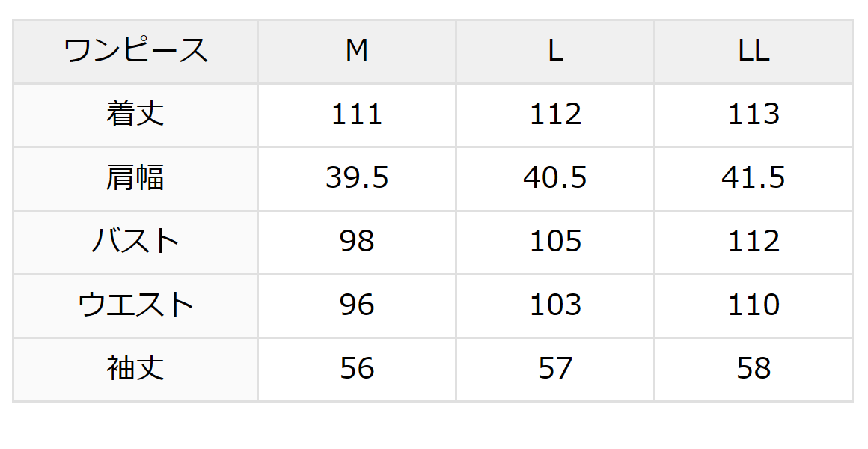Screen dimensions: 868x449
Task: Click the 39.5 shoulder width cell
Action: (x=357, y=178)
